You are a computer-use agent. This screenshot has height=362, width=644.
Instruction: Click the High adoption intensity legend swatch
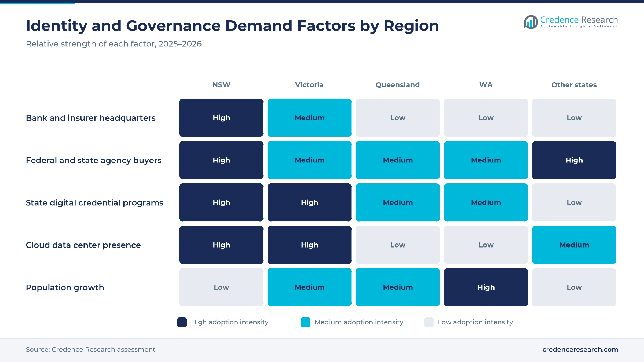point(182,322)
